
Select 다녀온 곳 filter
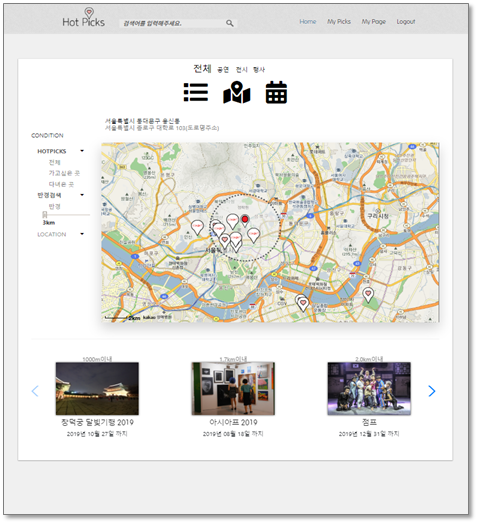61,184
